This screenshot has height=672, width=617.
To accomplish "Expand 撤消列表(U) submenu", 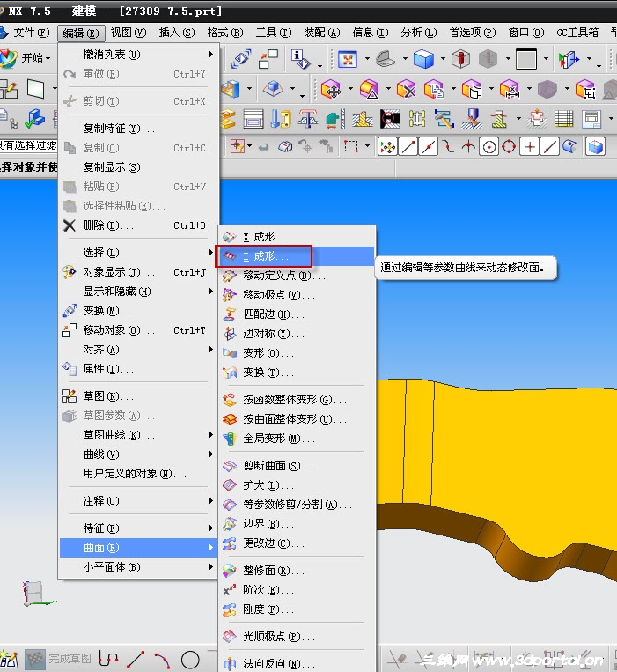I will click(138, 55).
